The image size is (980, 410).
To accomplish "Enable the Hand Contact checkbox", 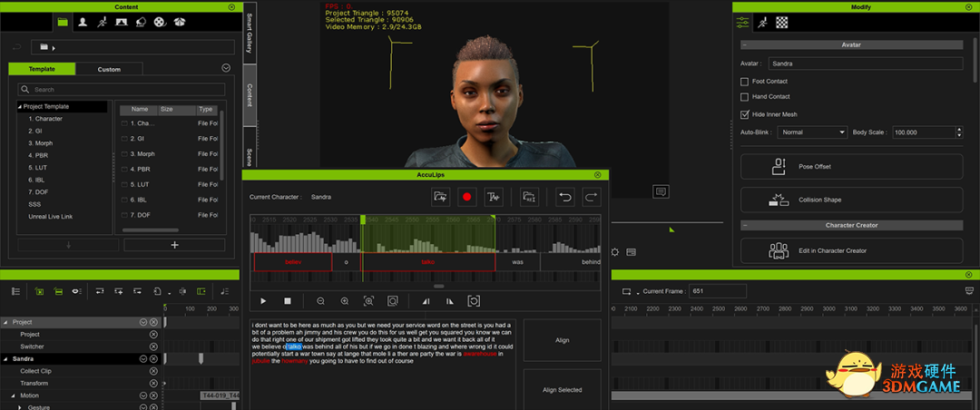I will 744,97.
